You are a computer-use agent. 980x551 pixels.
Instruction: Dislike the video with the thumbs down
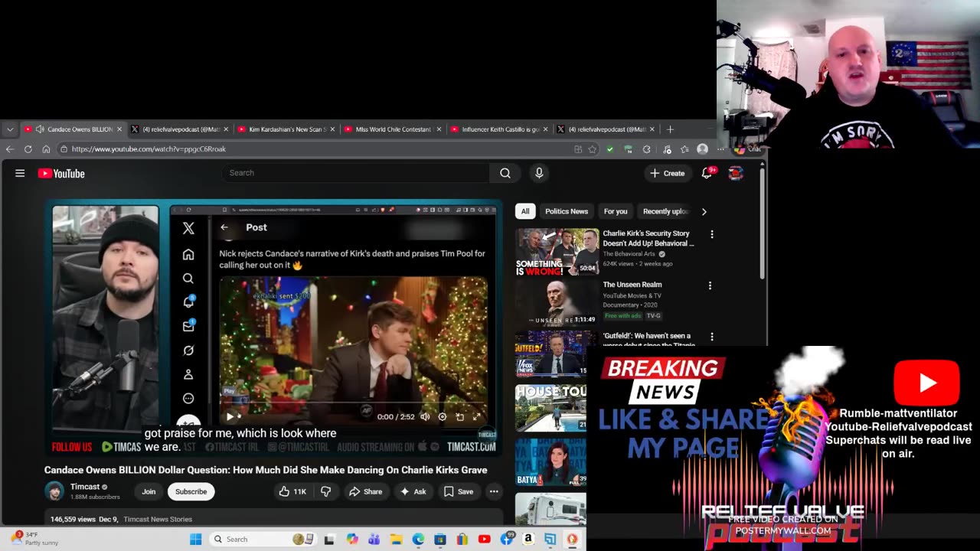click(x=325, y=491)
